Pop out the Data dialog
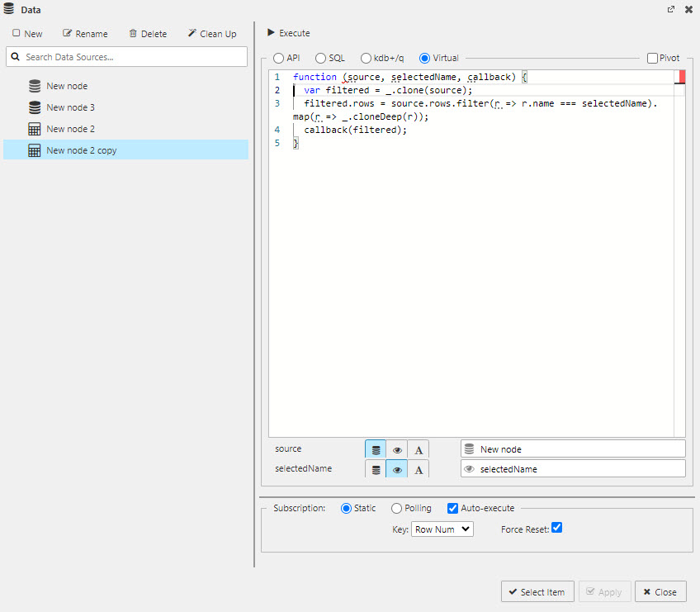700x612 pixels. 671,9
